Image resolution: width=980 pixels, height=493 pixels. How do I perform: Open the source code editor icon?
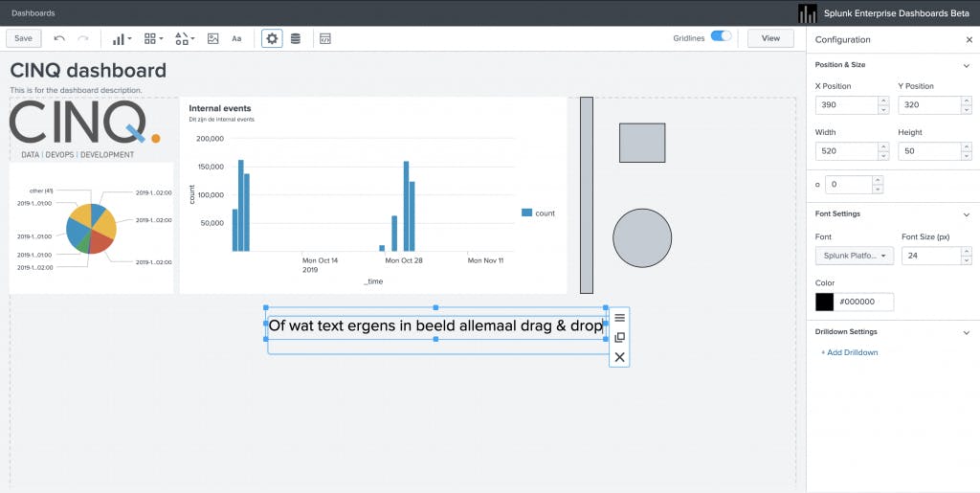325,38
